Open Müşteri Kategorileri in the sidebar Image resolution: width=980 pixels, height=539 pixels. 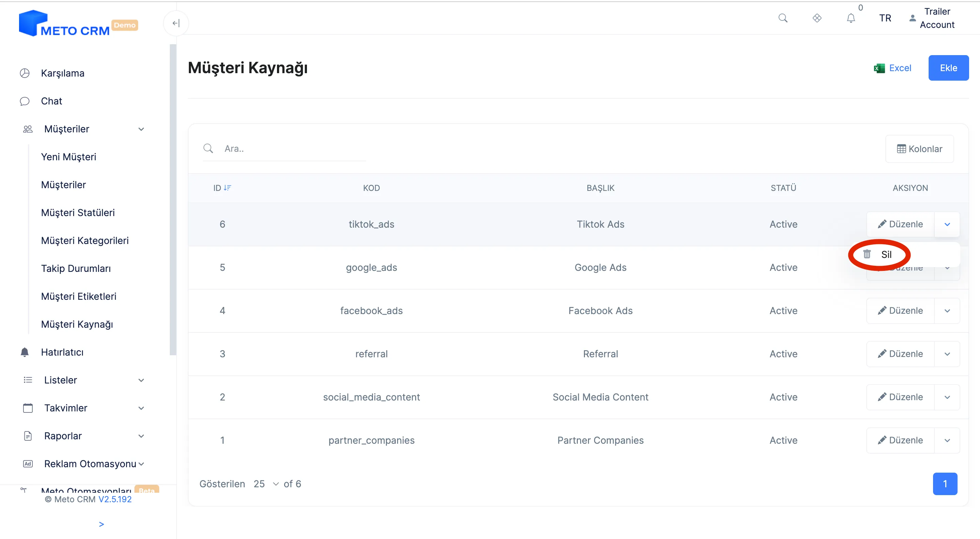(x=85, y=241)
